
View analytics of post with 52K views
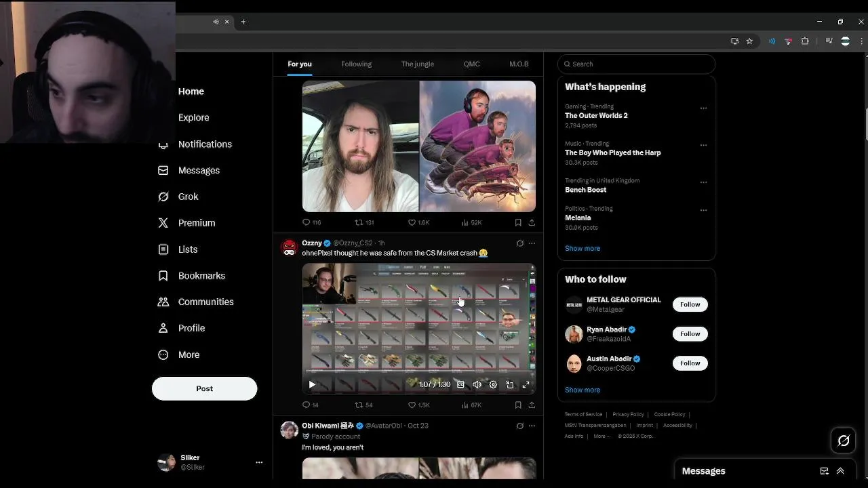(471, 222)
